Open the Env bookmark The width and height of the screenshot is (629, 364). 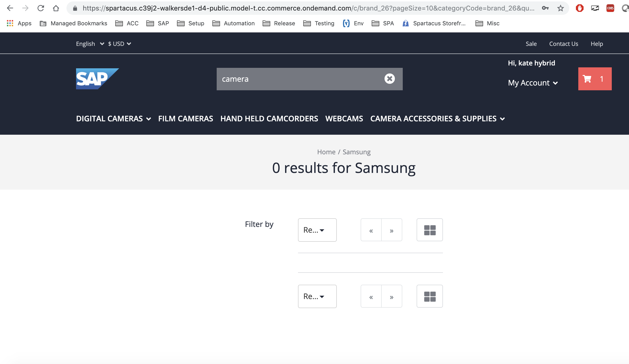(x=353, y=23)
